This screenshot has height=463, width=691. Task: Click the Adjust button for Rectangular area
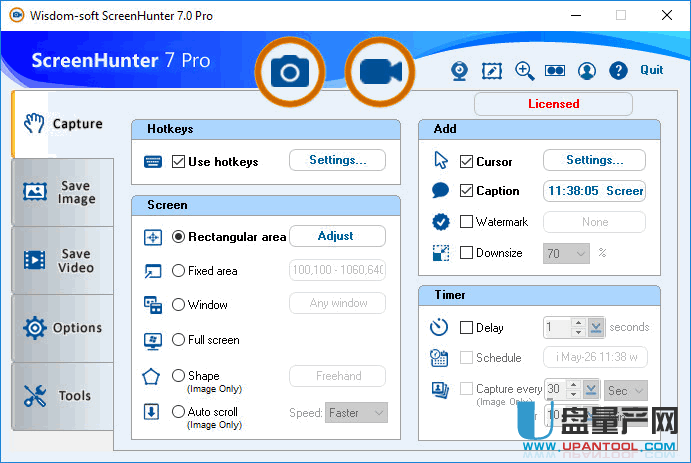click(336, 236)
